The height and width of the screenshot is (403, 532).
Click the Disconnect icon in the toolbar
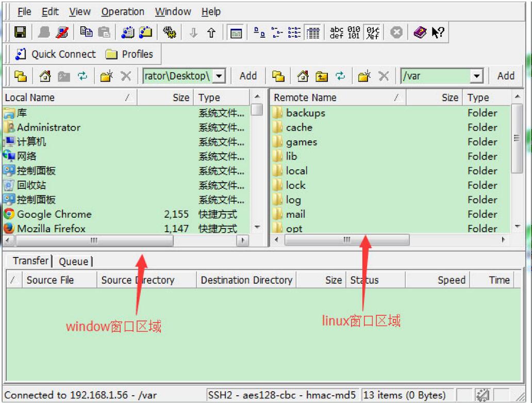click(x=62, y=33)
